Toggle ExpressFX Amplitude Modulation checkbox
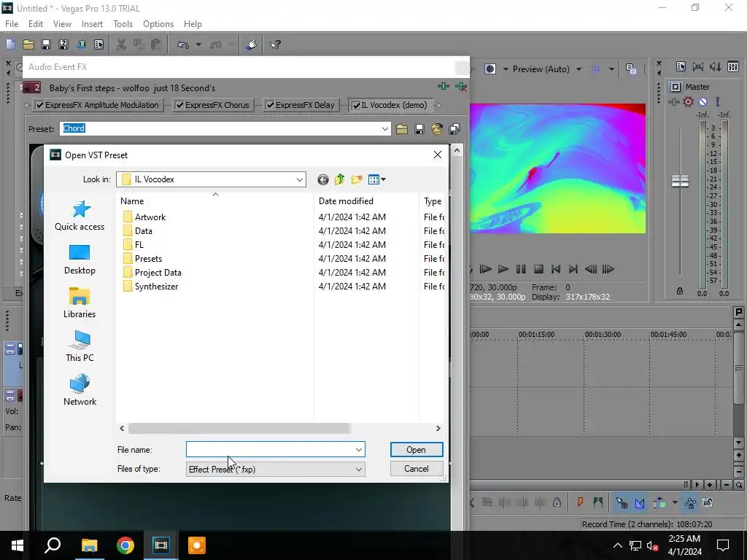The height and width of the screenshot is (560, 747). tap(40, 105)
